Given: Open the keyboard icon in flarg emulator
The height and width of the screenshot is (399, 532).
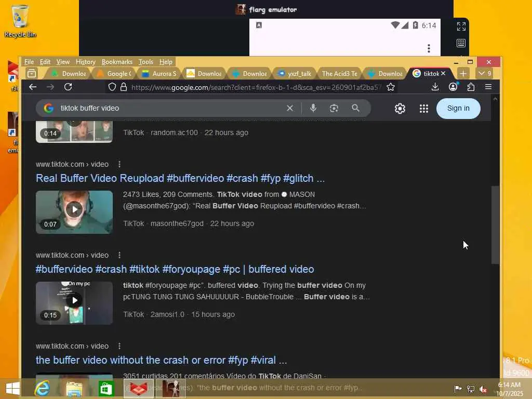Looking at the screenshot, I should coord(461,43).
